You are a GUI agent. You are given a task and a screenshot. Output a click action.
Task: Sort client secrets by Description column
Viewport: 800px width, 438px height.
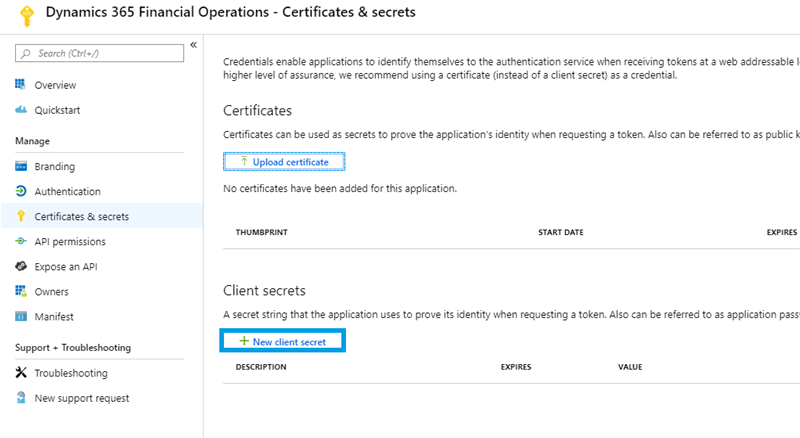261,367
